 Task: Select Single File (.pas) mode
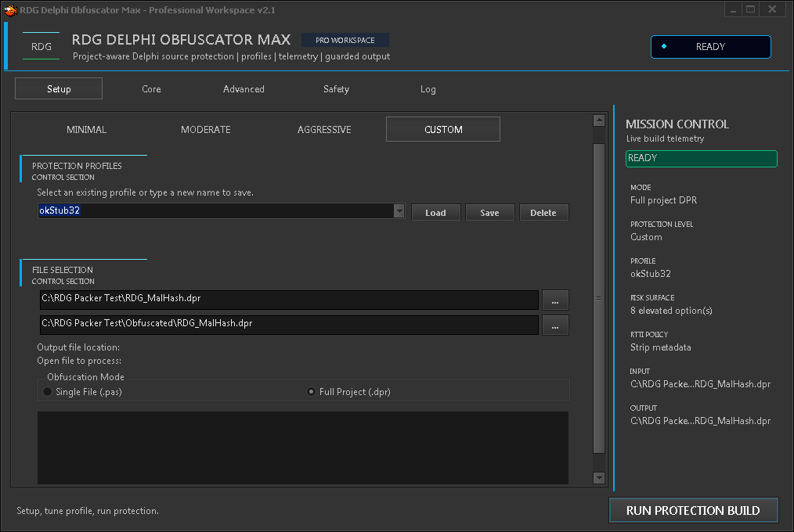pyautogui.click(x=82, y=392)
